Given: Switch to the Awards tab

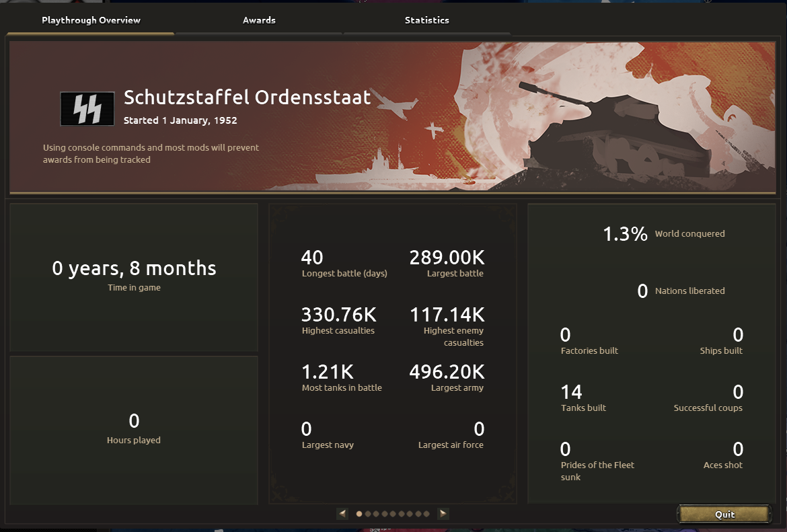Looking at the screenshot, I should (259, 20).
